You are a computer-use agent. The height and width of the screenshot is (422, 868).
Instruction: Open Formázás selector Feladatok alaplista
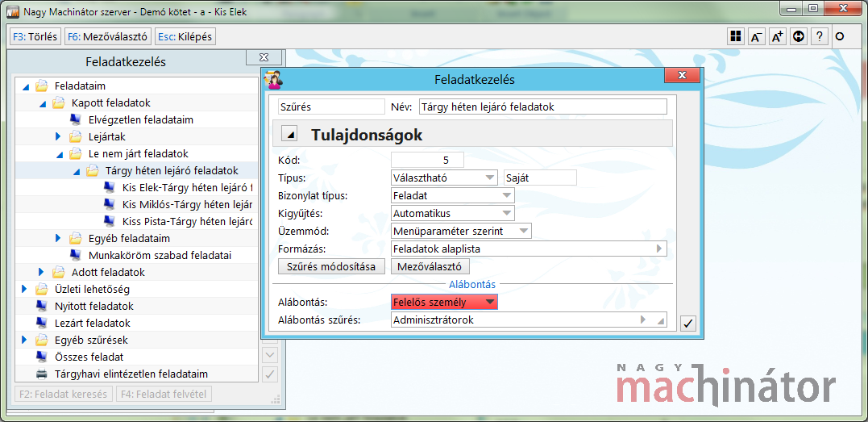(x=529, y=249)
